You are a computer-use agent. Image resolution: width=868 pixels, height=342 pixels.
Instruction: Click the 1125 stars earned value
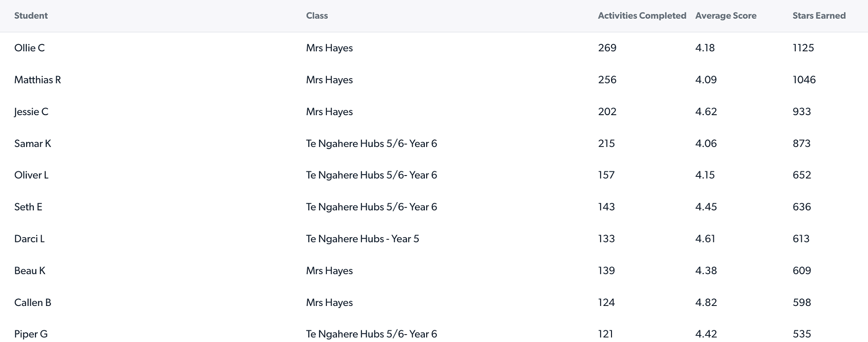tap(803, 48)
